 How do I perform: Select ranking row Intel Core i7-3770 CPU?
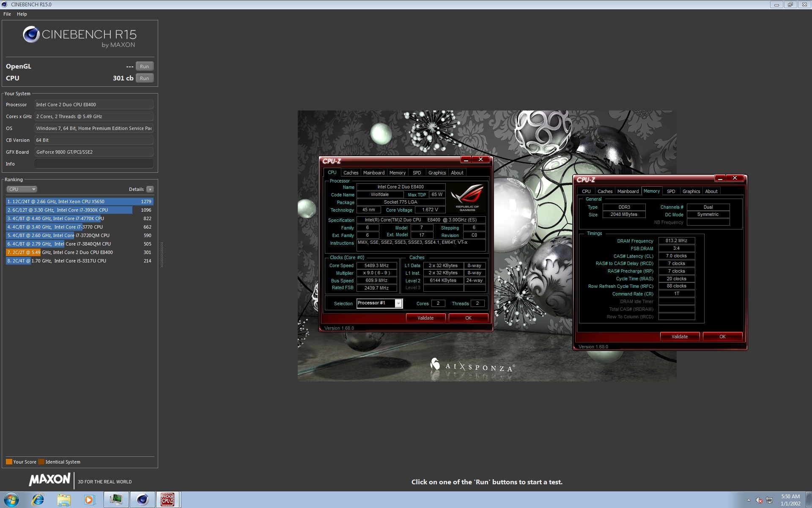pos(80,227)
